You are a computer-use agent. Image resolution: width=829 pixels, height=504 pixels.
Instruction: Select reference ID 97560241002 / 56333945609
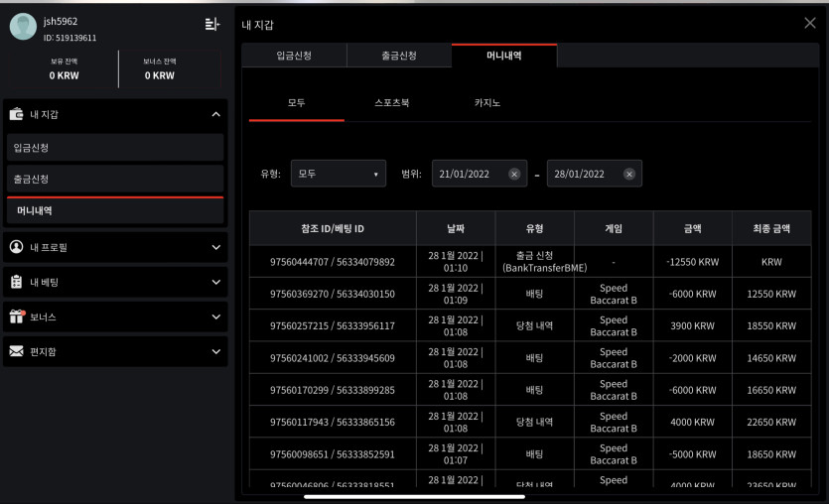[333, 358]
